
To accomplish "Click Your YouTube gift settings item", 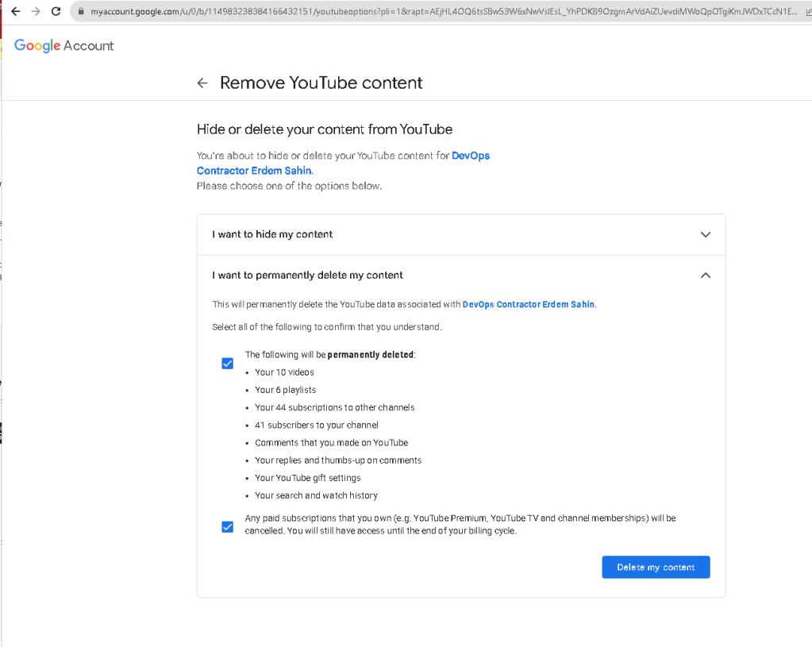I will click(308, 478).
